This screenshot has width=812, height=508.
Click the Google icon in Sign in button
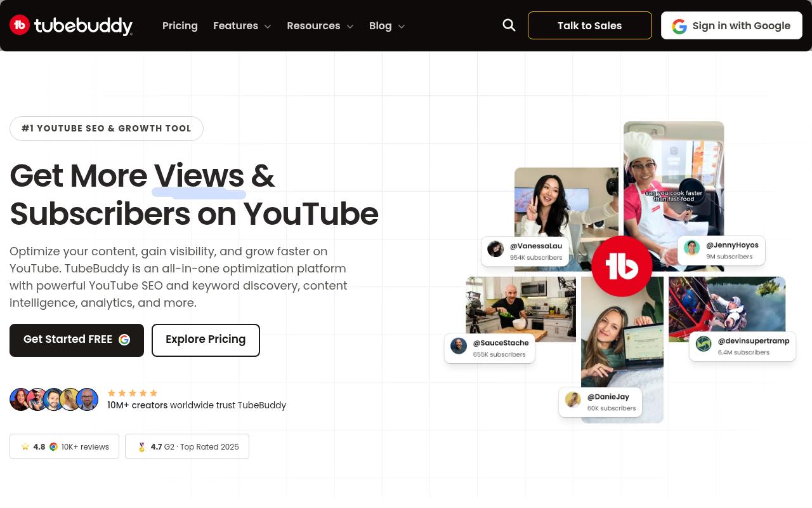point(679,26)
